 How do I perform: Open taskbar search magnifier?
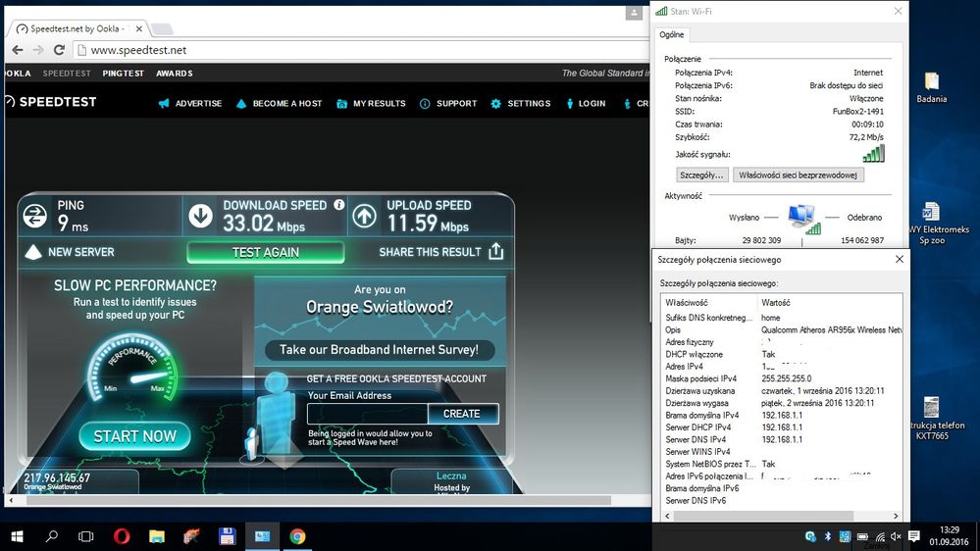51,536
